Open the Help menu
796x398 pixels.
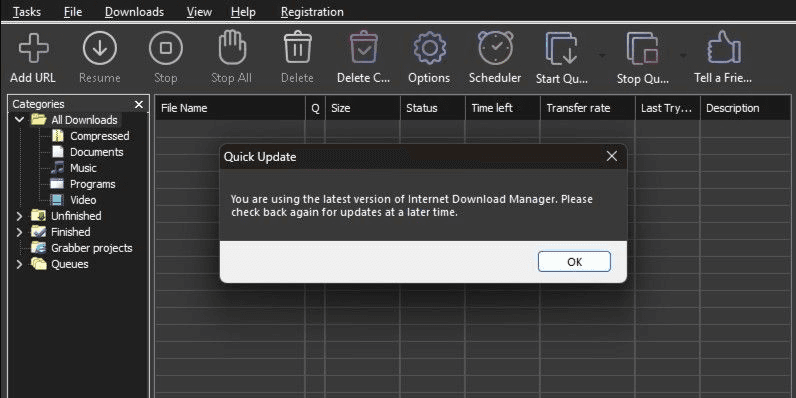click(243, 12)
